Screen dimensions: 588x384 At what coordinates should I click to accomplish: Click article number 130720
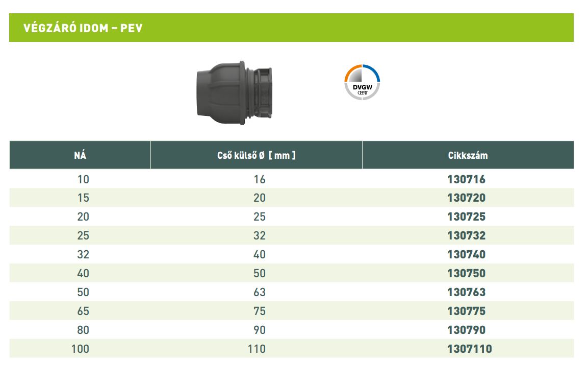pyautogui.click(x=466, y=198)
